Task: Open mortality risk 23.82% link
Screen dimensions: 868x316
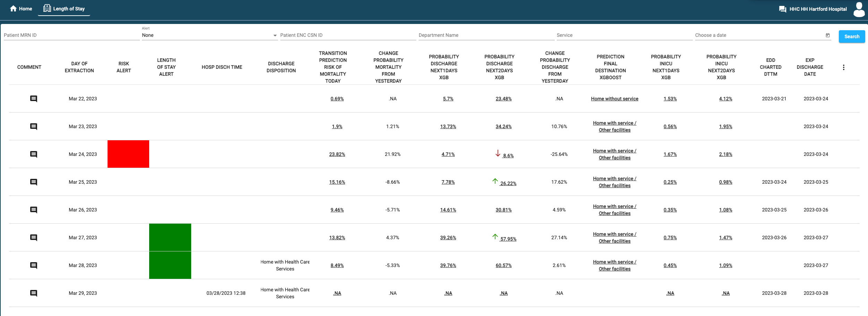Action: coord(337,154)
